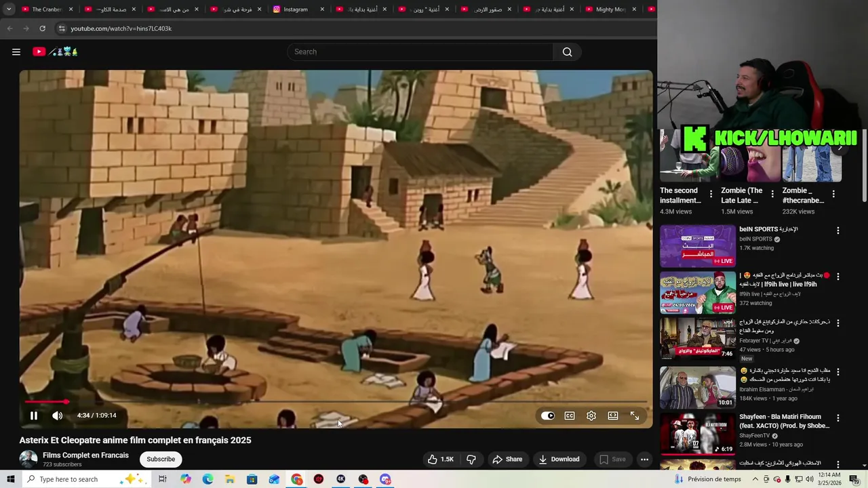Click the Share button

(507, 459)
